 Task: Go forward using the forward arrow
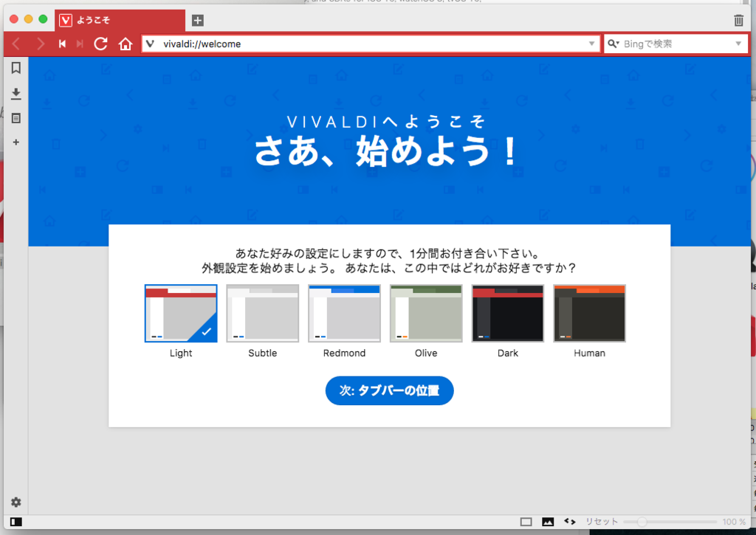point(41,44)
